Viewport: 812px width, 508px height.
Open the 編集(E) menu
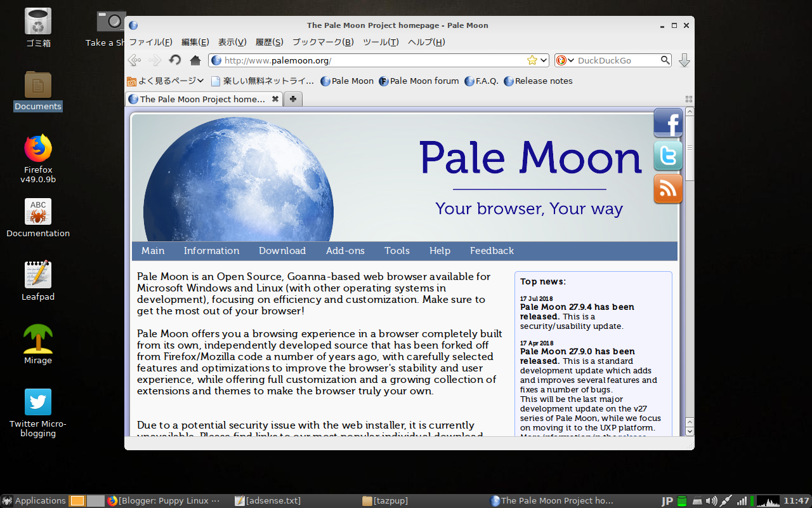point(195,42)
